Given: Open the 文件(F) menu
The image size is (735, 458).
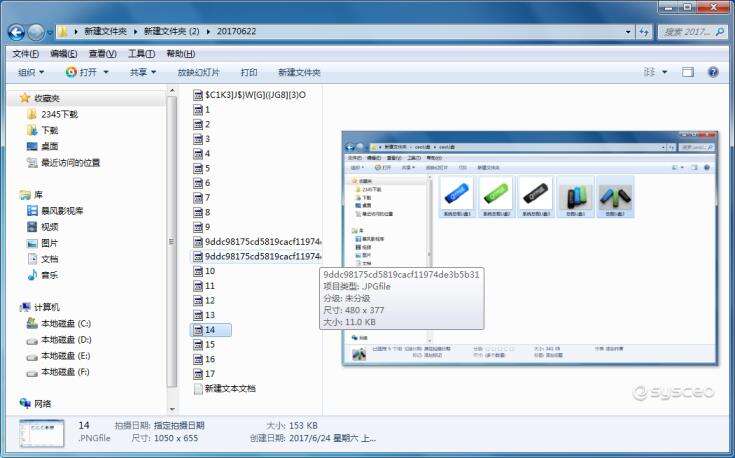Looking at the screenshot, I should (x=26, y=54).
